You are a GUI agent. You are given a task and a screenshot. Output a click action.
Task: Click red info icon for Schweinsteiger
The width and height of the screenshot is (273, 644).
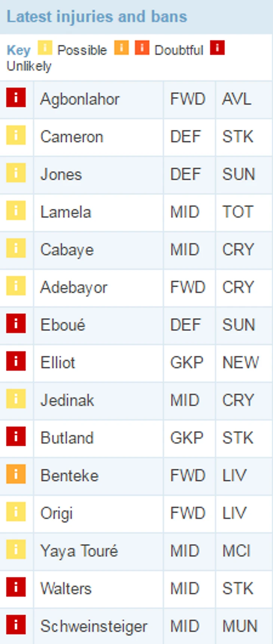point(16,625)
